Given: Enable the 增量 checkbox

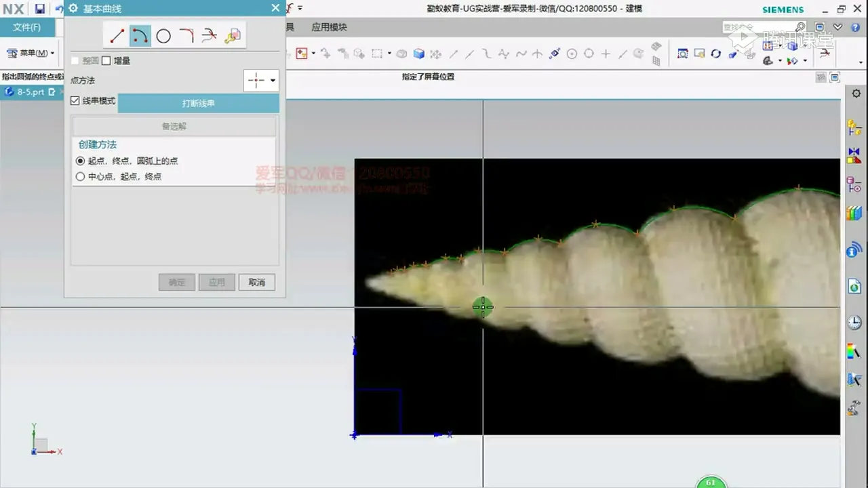Looking at the screenshot, I should [106, 61].
